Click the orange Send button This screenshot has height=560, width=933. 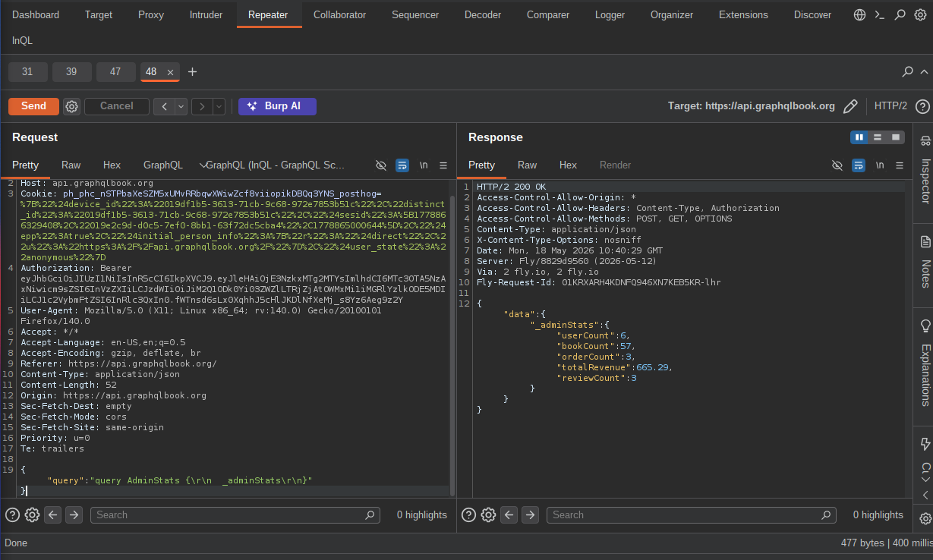pyautogui.click(x=33, y=106)
